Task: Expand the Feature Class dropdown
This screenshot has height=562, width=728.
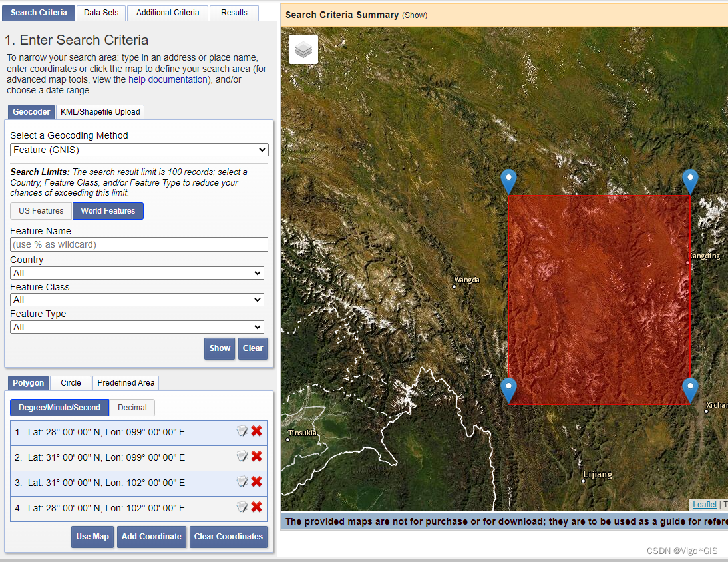Action: tap(136, 300)
